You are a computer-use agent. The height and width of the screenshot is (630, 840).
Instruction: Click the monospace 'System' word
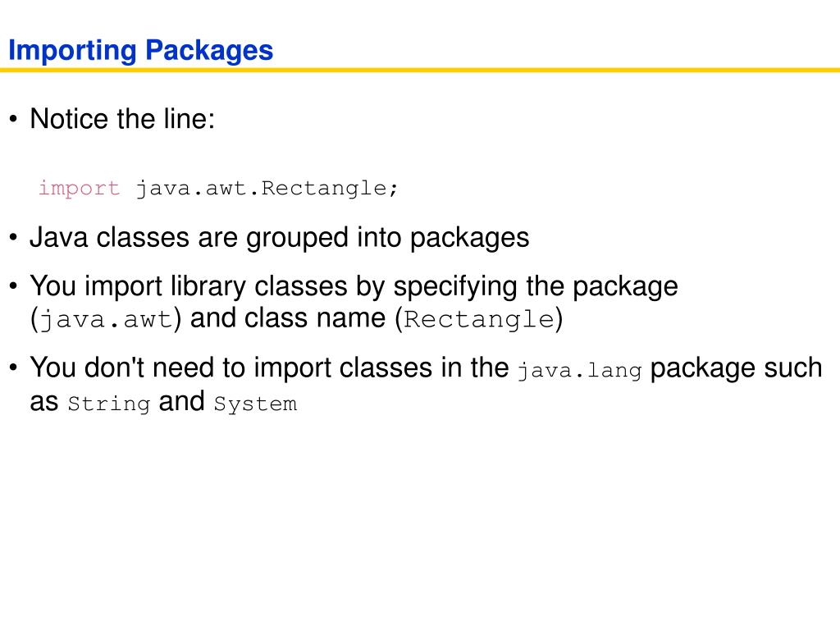pos(255,404)
